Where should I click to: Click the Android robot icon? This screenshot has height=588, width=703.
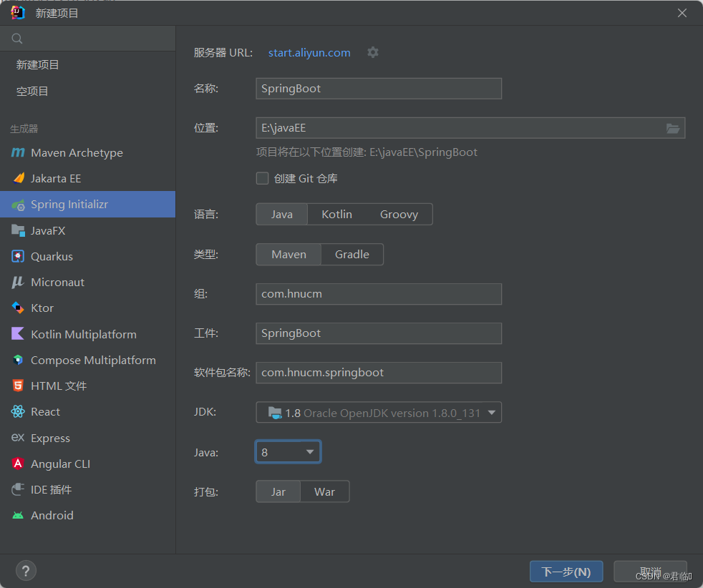coord(18,516)
